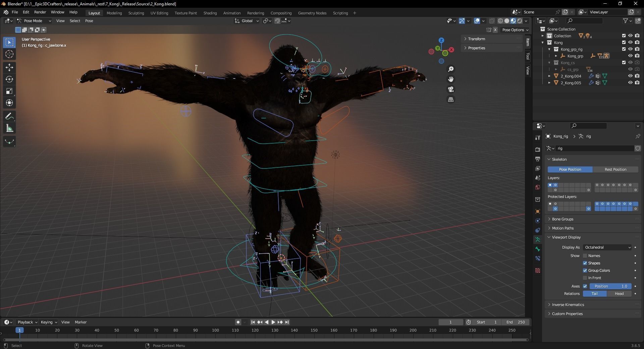
Task: Select the Breakdowner pose tool
Action: pyautogui.click(x=9, y=142)
